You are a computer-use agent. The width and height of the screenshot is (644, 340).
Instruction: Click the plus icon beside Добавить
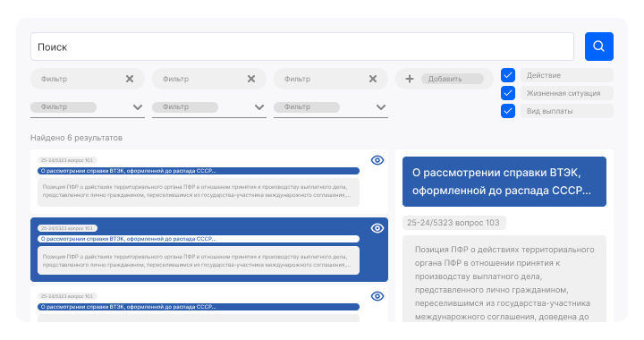(410, 79)
